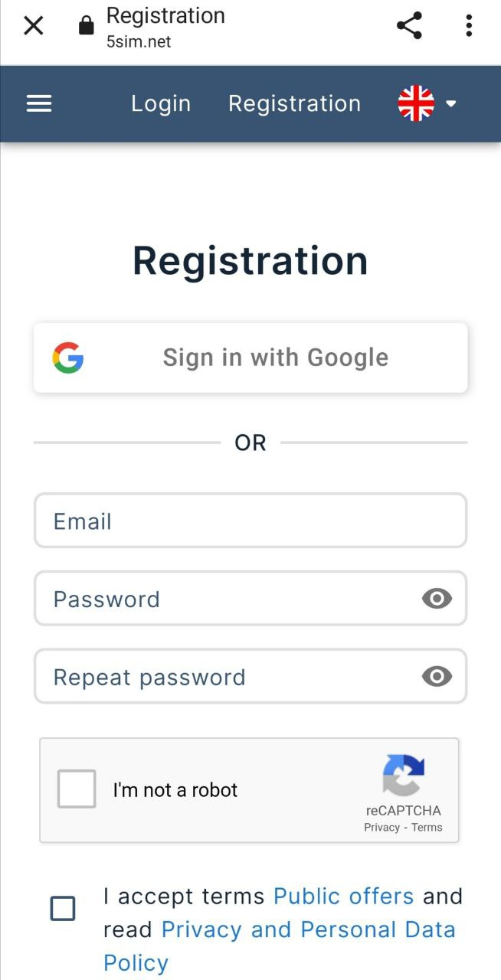Close the browser tab with X icon
The height and width of the screenshot is (980, 501).
(34, 26)
